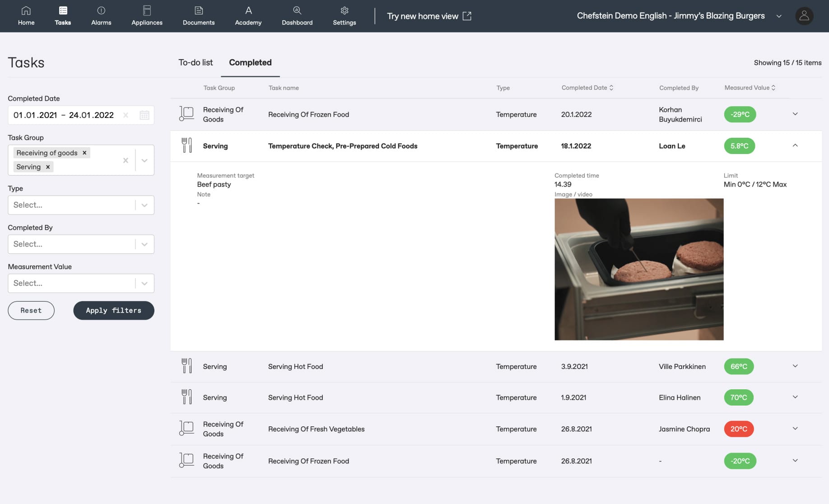
Task: Open the Settings section
Action: [x=344, y=16]
